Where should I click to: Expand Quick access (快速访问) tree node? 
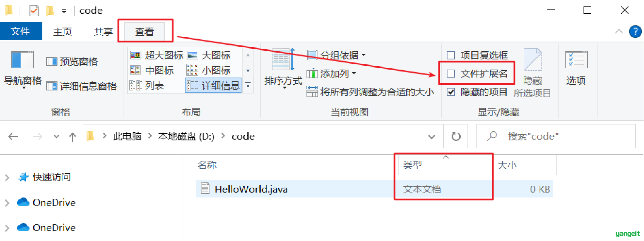(7, 177)
